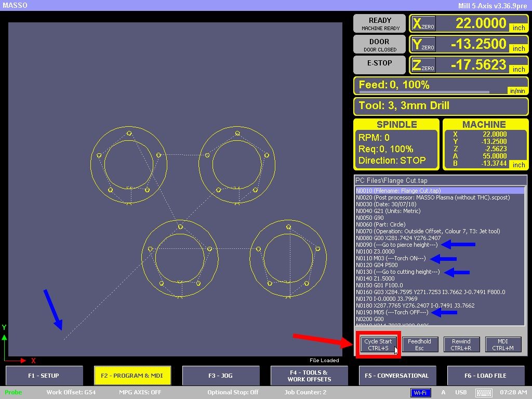The width and height of the screenshot is (532, 399).
Task: Switch to F2 - PROGRAM & MDI screen
Action: pos(132,376)
